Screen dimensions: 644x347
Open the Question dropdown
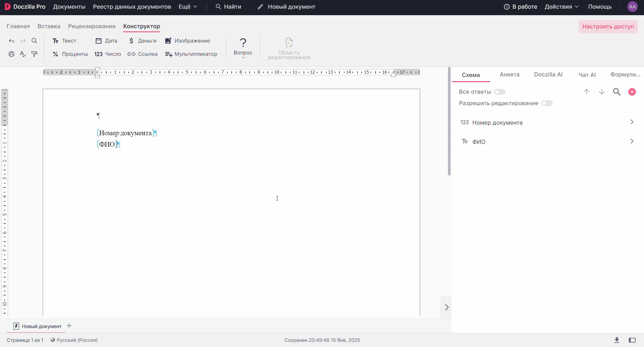coord(243,48)
